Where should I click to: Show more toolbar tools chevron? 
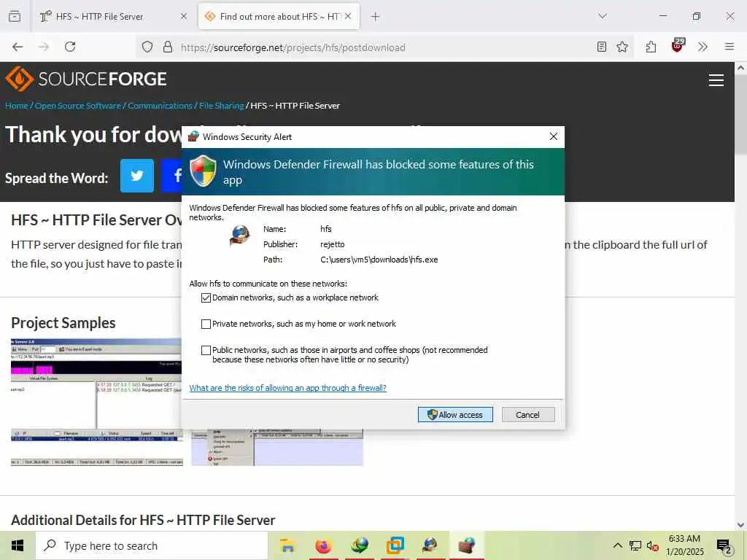pos(703,47)
